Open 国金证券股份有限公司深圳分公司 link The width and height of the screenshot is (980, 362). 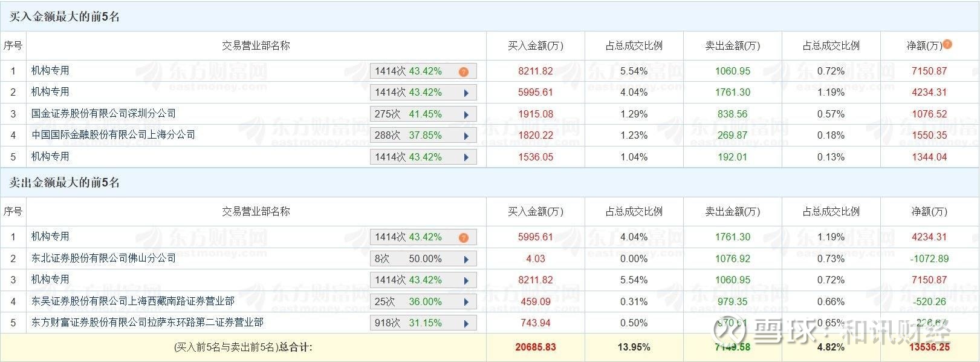(103, 113)
